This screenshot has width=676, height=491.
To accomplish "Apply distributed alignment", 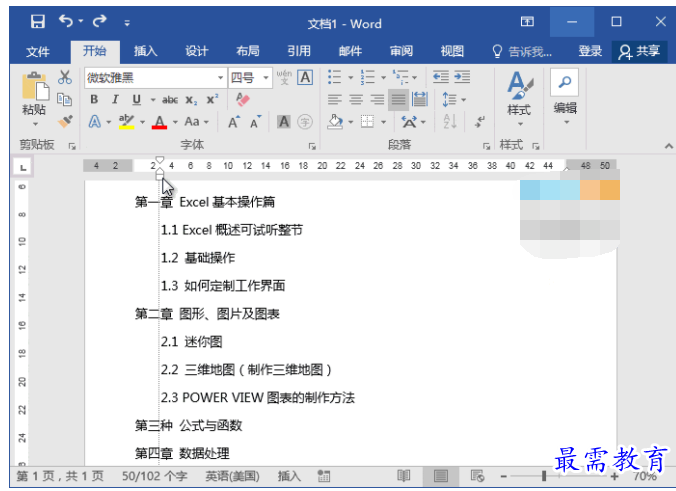I will 420,100.
